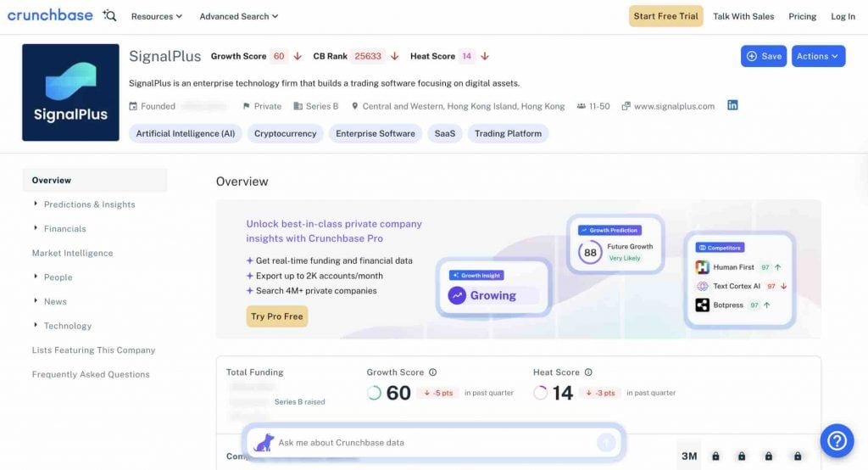The width and height of the screenshot is (868, 470).
Task: Click the first locked range next to 3M
Action: coord(715,456)
